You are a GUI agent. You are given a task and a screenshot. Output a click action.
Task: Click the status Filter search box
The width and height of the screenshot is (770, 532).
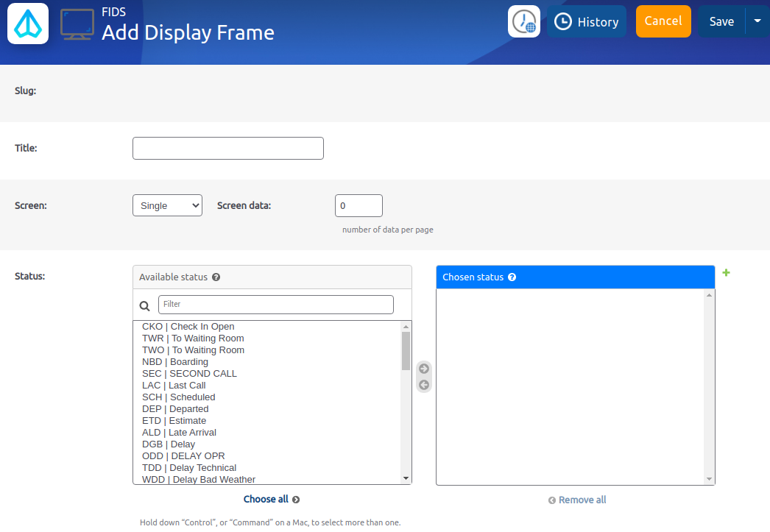click(x=276, y=304)
